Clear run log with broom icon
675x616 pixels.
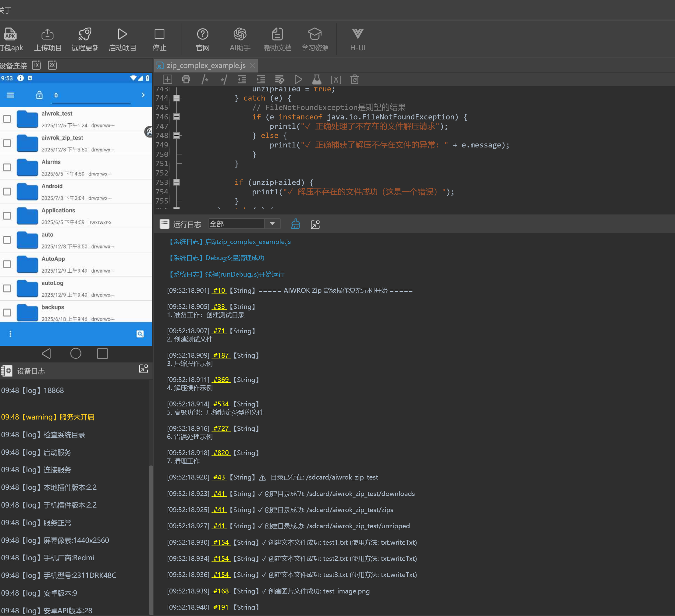click(x=295, y=224)
